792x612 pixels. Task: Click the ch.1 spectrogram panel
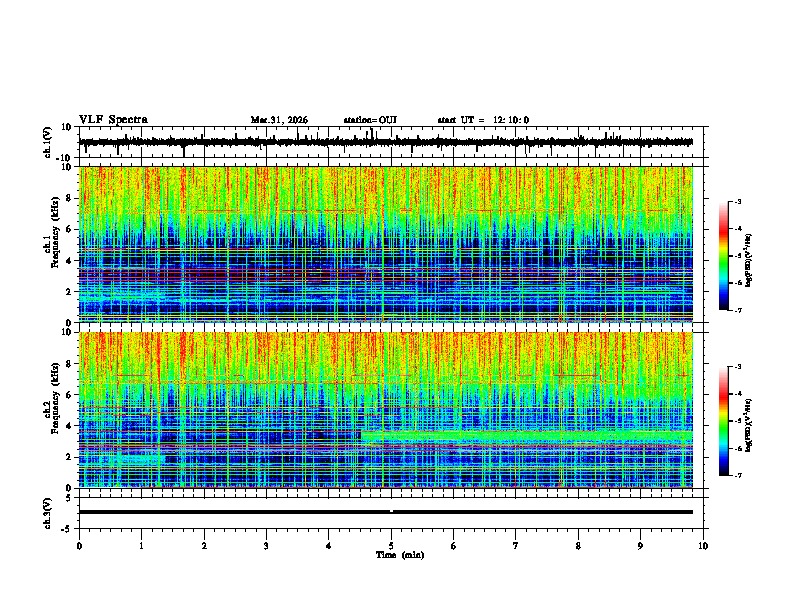point(386,244)
